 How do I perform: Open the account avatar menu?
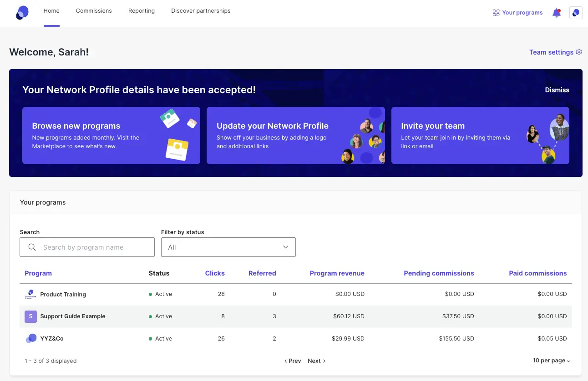pos(576,13)
